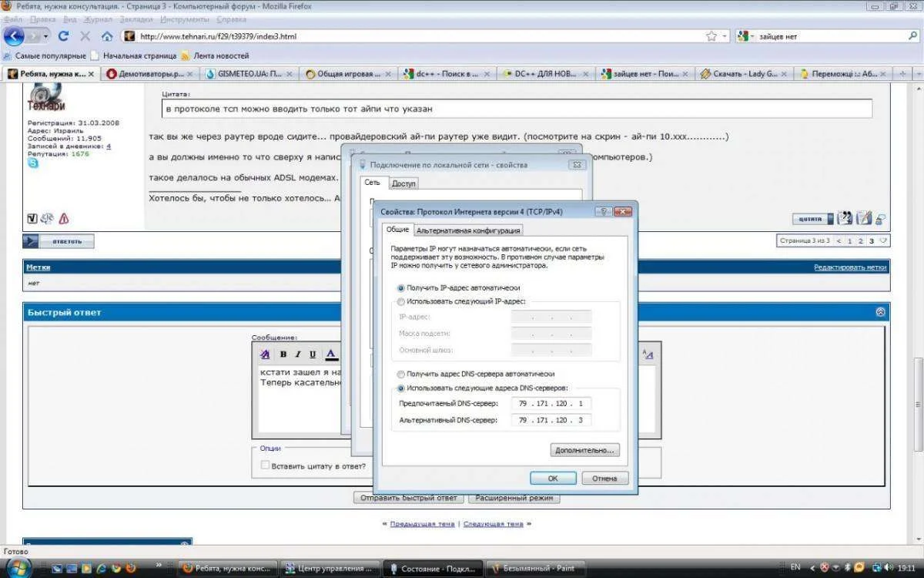
Task: Click Расширенный режим button
Action: coord(514,498)
